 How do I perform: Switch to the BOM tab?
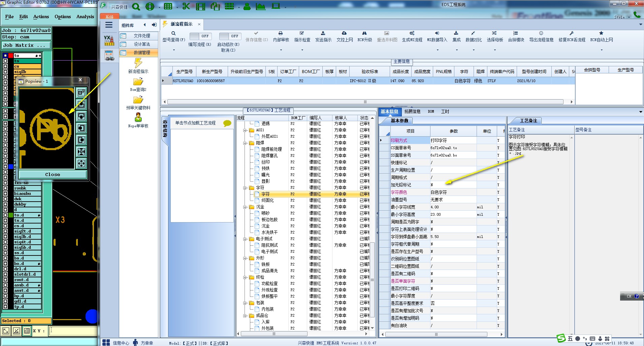431,111
